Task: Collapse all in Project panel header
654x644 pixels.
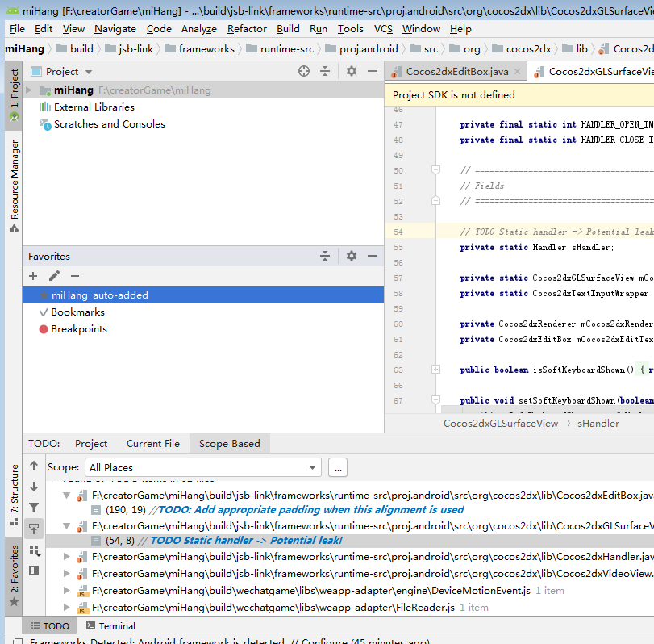Action: (325, 71)
